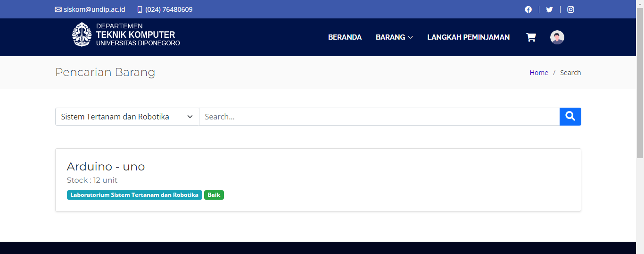This screenshot has height=254, width=644.
Task: Click the Search breadcrumb text
Action: (x=570, y=73)
